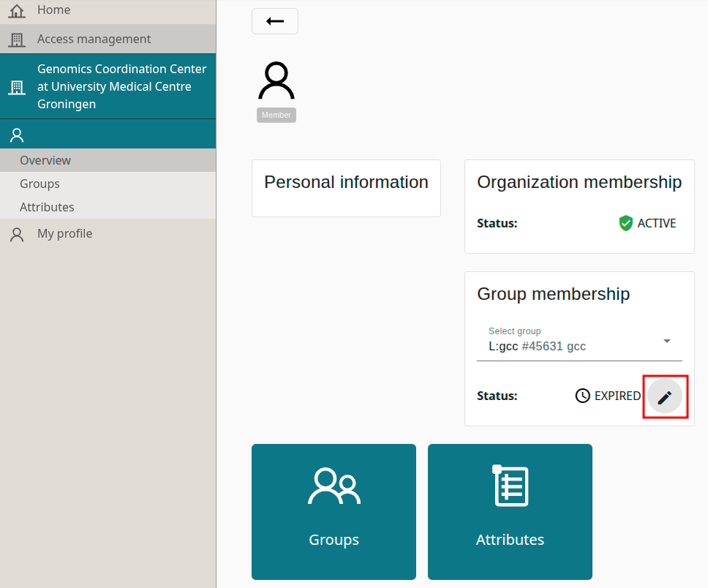Edit the expired group membership status
Viewport: 708px width, 588px height.
[x=664, y=397]
